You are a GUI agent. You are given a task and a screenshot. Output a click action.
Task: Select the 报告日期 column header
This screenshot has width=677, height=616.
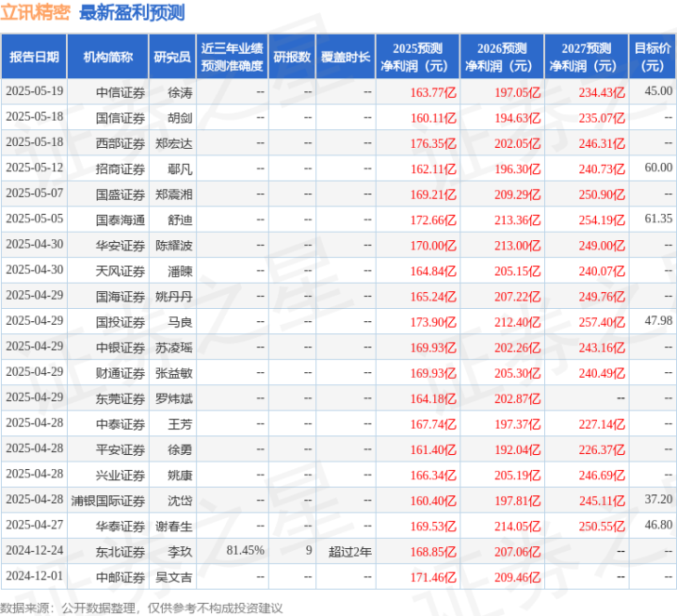tap(34, 57)
